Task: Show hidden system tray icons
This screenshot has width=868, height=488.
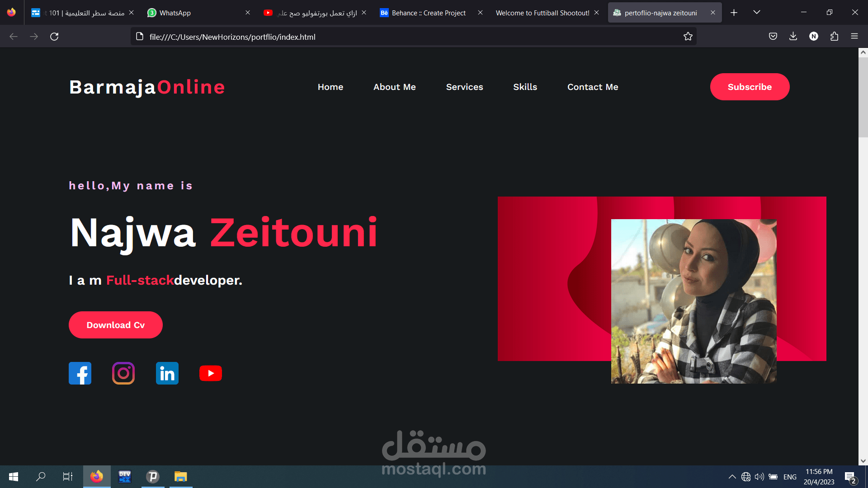Action: (732, 477)
